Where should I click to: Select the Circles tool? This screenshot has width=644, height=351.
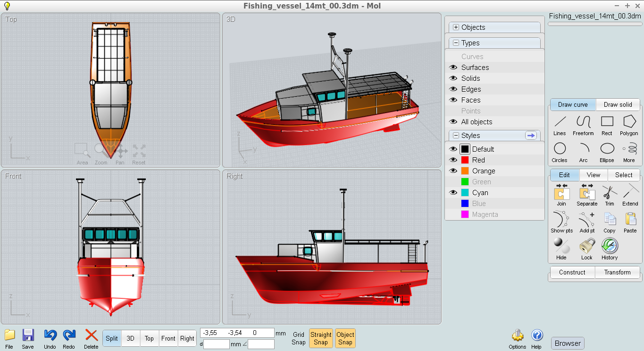coord(560,152)
